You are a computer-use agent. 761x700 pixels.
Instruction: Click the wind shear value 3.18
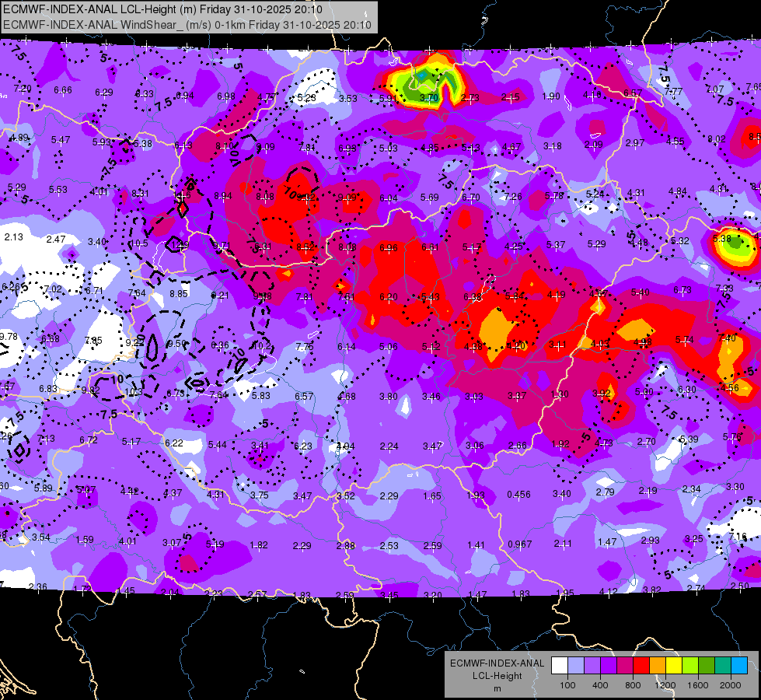553,145
